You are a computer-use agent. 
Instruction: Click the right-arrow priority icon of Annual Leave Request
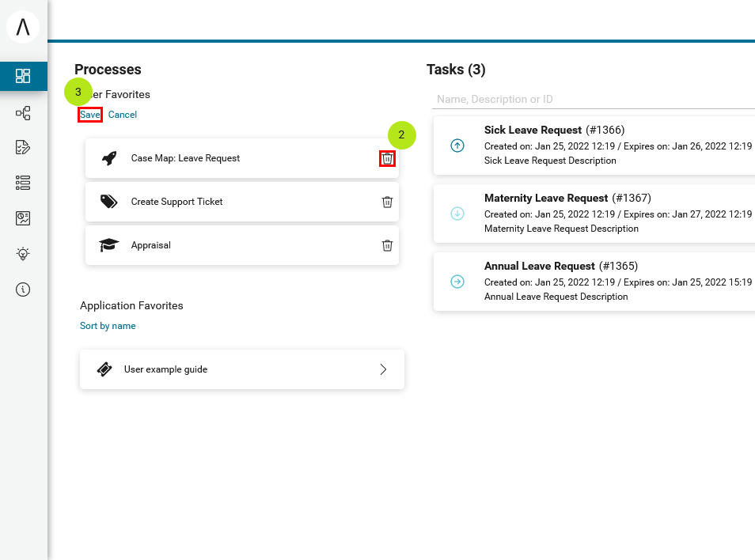pyautogui.click(x=457, y=282)
